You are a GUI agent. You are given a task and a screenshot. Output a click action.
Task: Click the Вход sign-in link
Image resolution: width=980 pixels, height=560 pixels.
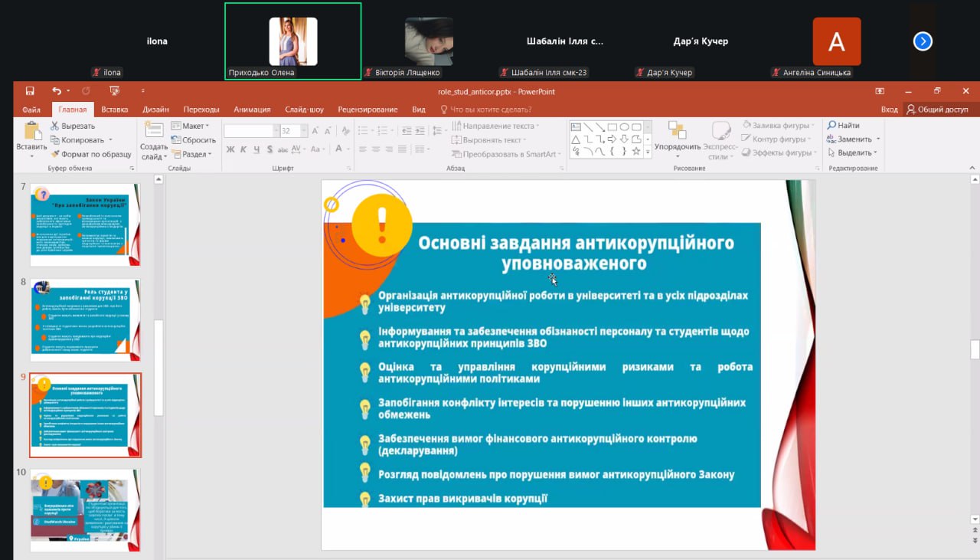[x=889, y=110]
